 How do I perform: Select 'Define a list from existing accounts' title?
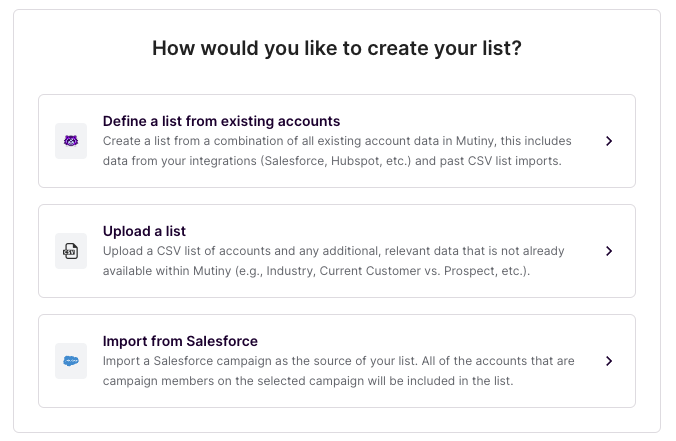(221, 121)
